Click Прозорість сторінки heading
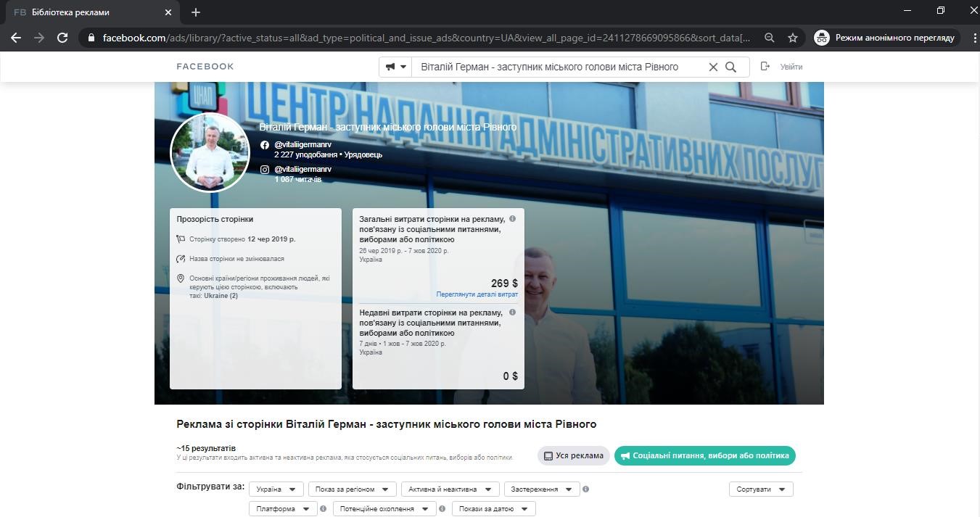 click(x=215, y=219)
